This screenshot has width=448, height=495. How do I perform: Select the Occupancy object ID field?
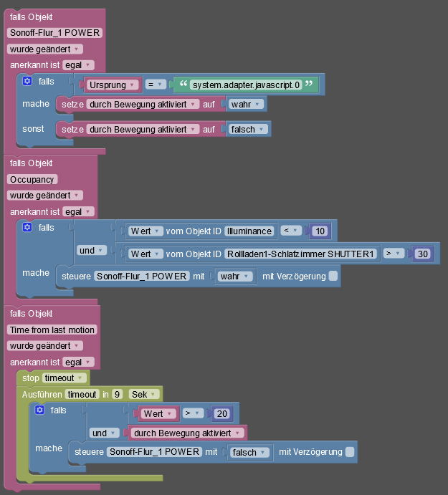(x=32, y=179)
